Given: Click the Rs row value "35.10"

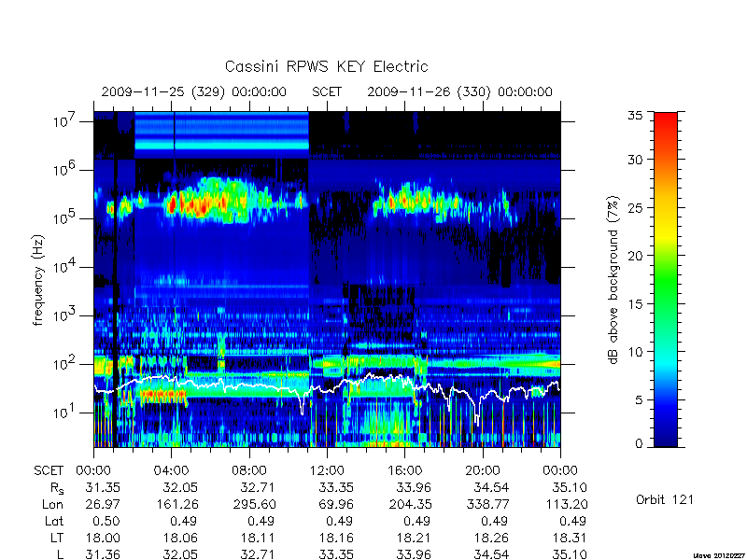Looking at the screenshot, I should coord(570,487).
